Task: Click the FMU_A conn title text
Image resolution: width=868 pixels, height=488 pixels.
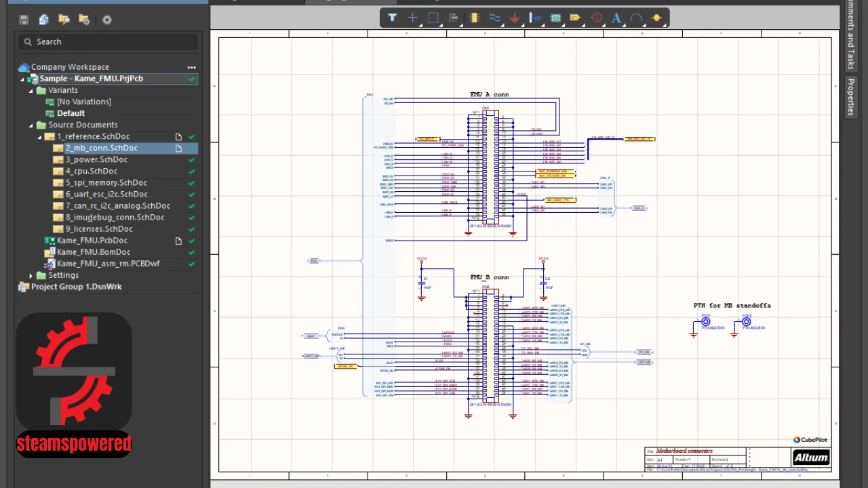Action: pyautogui.click(x=489, y=94)
